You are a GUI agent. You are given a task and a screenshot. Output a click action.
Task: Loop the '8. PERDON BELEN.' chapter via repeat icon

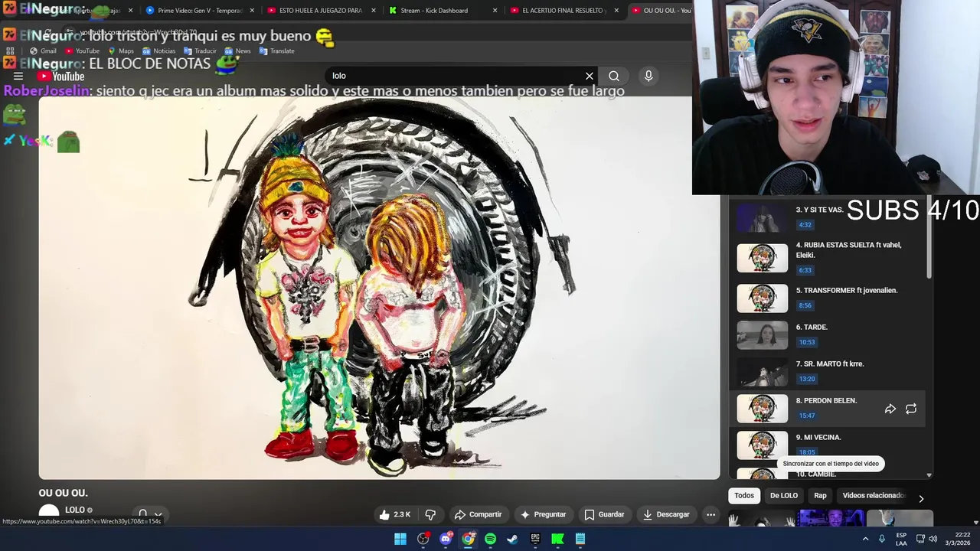point(911,409)
